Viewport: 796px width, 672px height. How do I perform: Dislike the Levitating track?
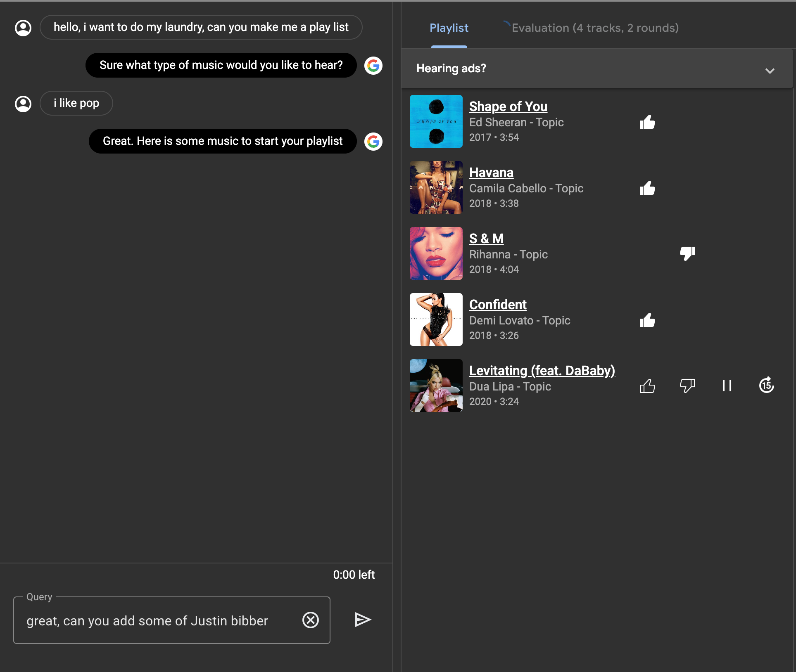coord(687,386)
